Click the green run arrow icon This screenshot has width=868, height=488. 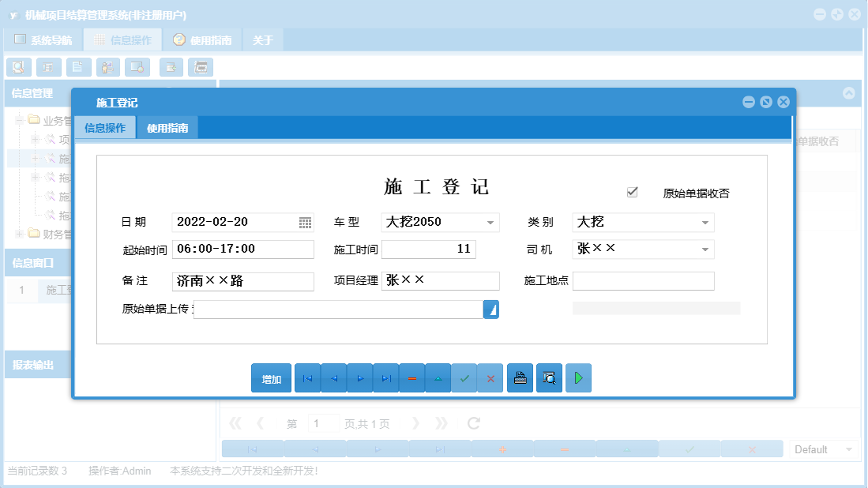[578, 377]
